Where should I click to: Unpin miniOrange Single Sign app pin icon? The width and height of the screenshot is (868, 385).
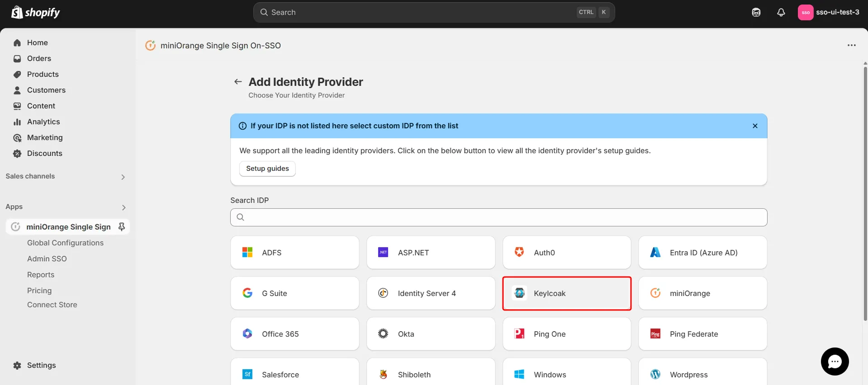pyautogui.click(x=121, y=226)
